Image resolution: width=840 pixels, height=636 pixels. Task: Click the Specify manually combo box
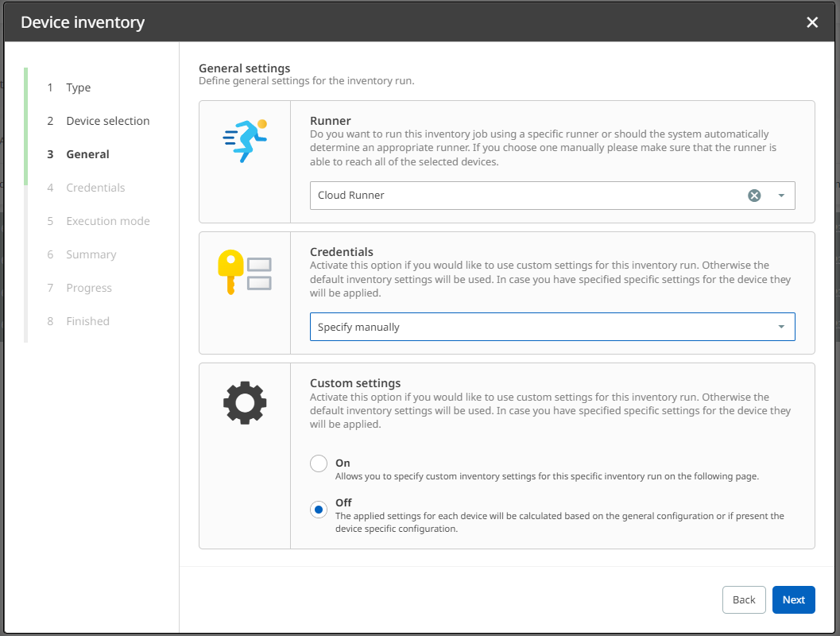540,327
